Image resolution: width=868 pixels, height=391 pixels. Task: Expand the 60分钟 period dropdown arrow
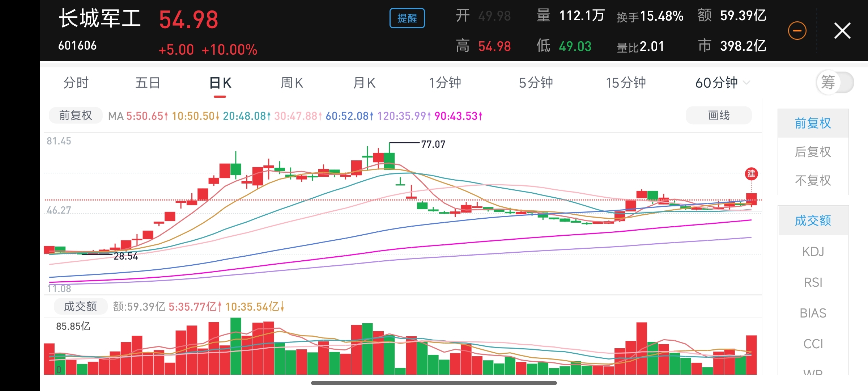click(746, 83)
